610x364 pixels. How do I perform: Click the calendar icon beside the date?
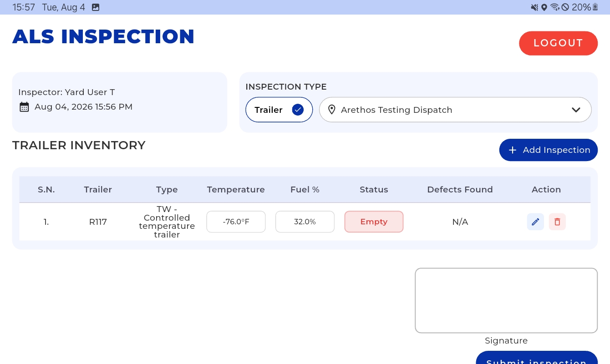24,107
